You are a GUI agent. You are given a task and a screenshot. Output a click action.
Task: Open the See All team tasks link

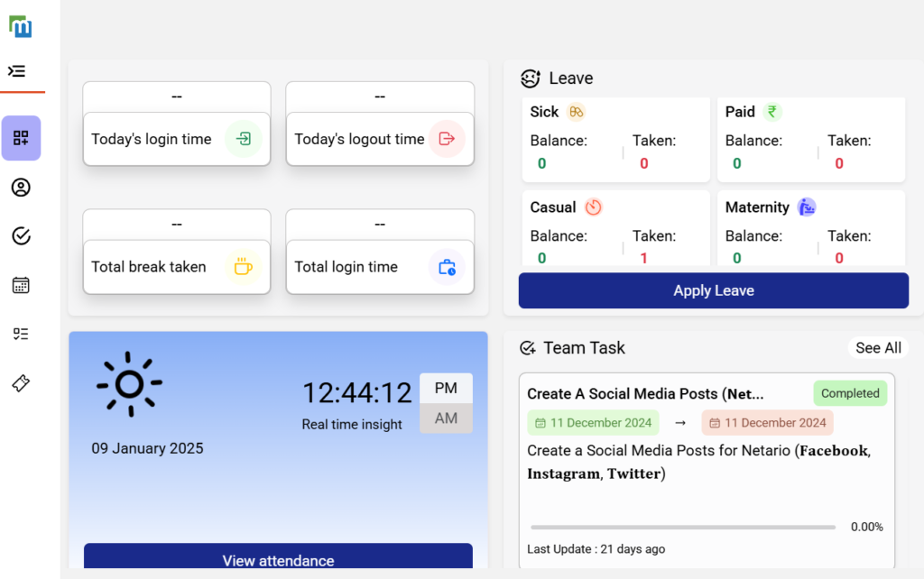(x=878, y=348)
